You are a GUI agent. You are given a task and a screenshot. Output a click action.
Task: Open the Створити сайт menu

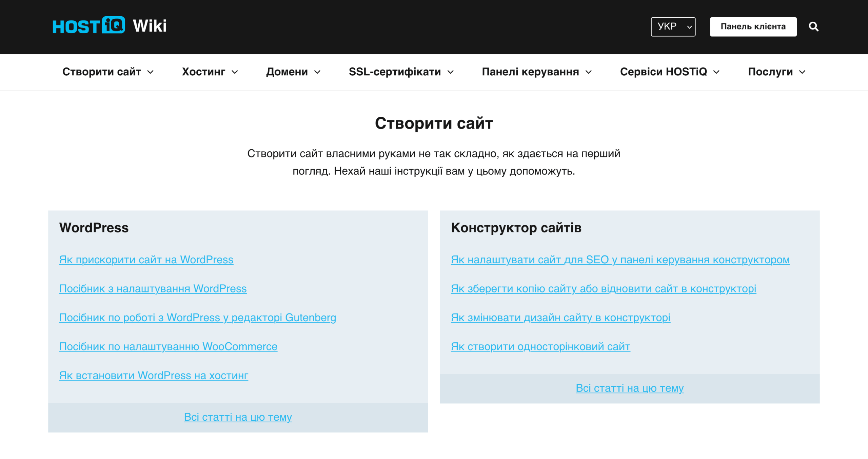tap(108, 72)
